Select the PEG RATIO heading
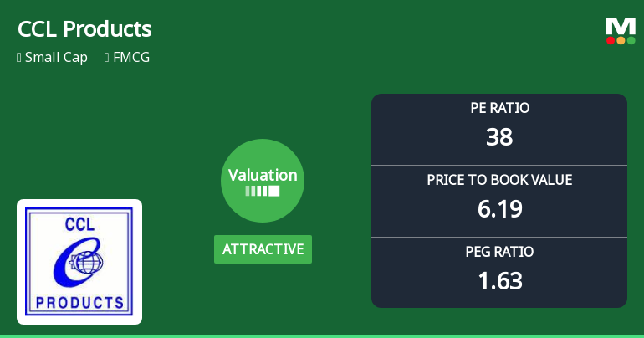This screenshot has height=338, width=644. [499, 252]
